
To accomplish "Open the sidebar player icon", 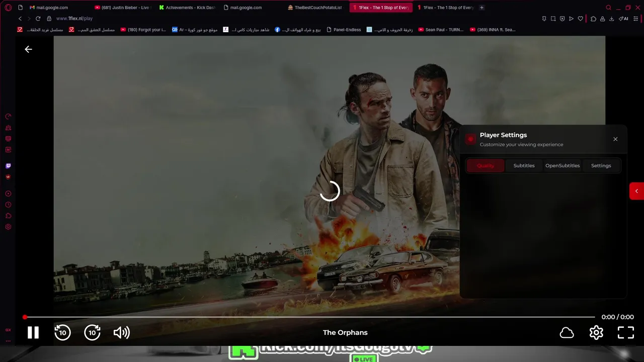I will tap(8, 194).
